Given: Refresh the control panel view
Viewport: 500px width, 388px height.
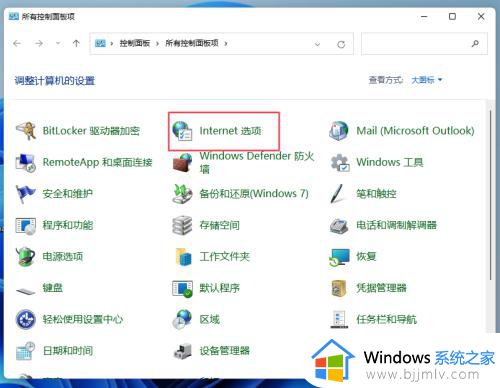Looking at the screenshot, I should 341,44.
